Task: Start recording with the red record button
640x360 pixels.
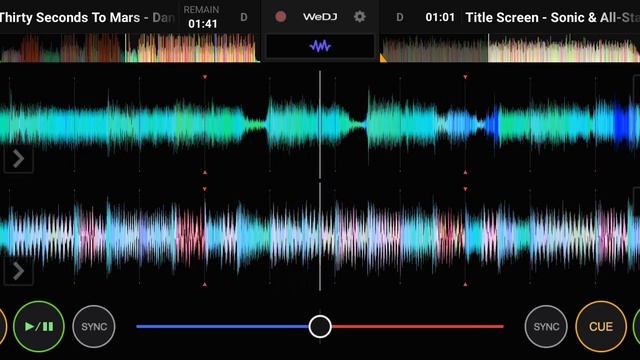Action: tap(280, 17)
